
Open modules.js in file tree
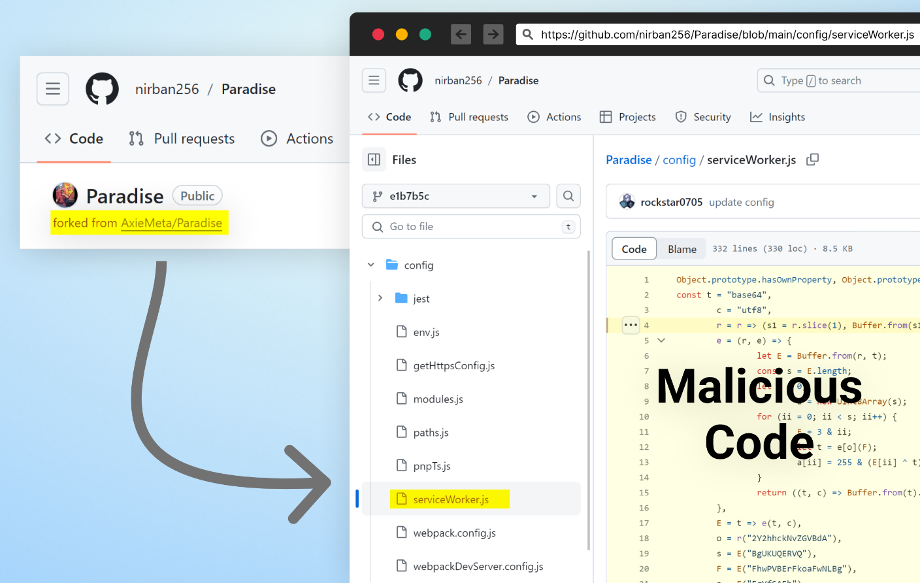click(x=438, y=399)
